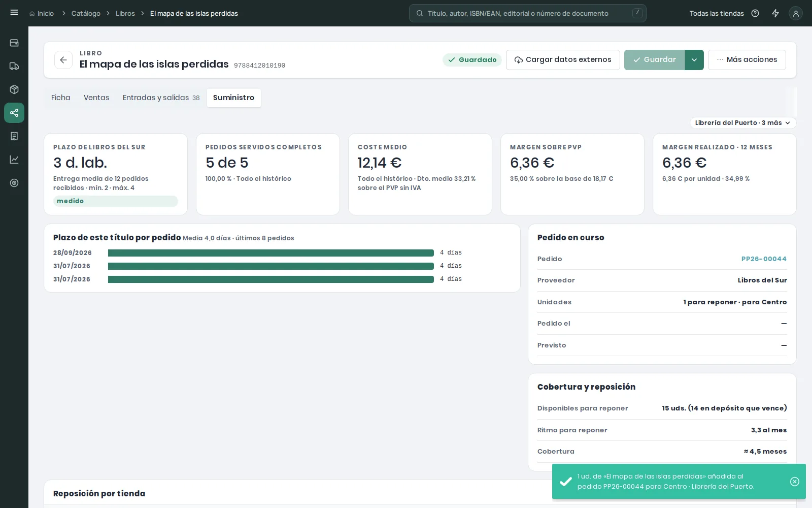
Task: Click the 28/09/2026 lead-time bar
Action: point(271,253)
